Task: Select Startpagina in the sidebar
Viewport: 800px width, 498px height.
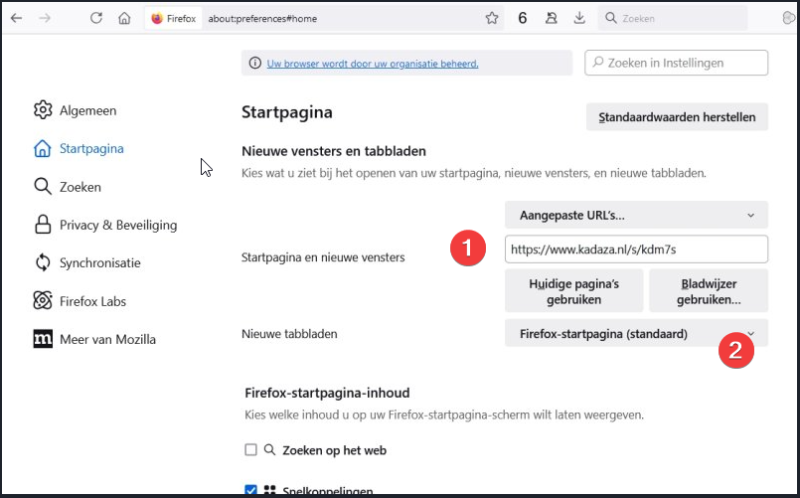Action: (91, 149)
